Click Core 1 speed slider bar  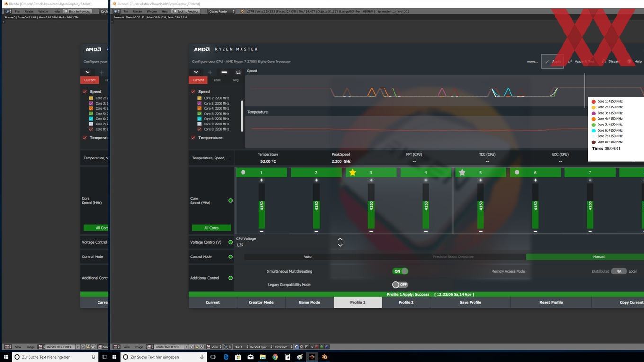click(x=261, y=206)
